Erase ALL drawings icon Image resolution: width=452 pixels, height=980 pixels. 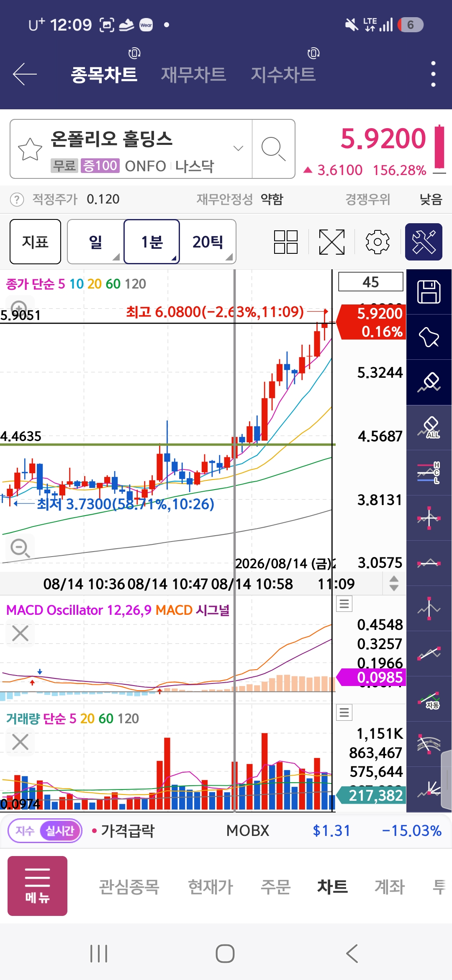[x=429, y=428]
